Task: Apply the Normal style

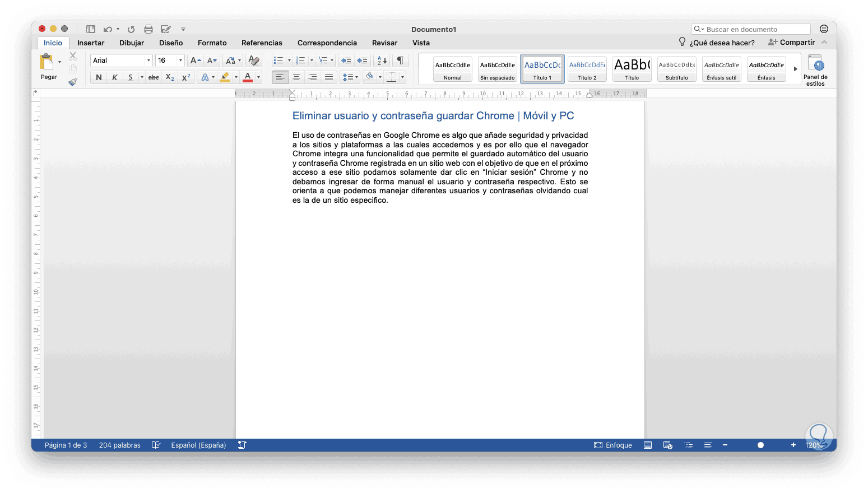Action: pos(453,69)
